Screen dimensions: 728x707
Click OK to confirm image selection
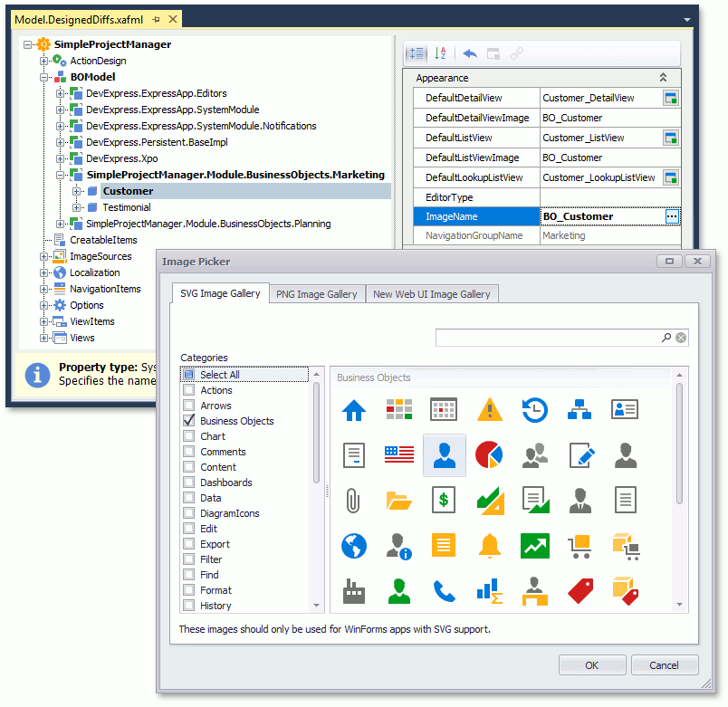point(591,665)
